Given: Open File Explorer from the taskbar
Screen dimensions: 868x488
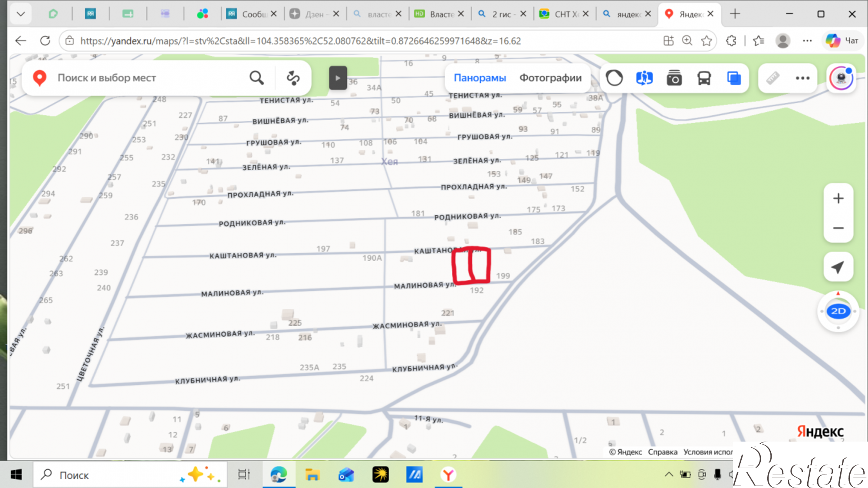Looking at the screenshot, I should point(312,475).
